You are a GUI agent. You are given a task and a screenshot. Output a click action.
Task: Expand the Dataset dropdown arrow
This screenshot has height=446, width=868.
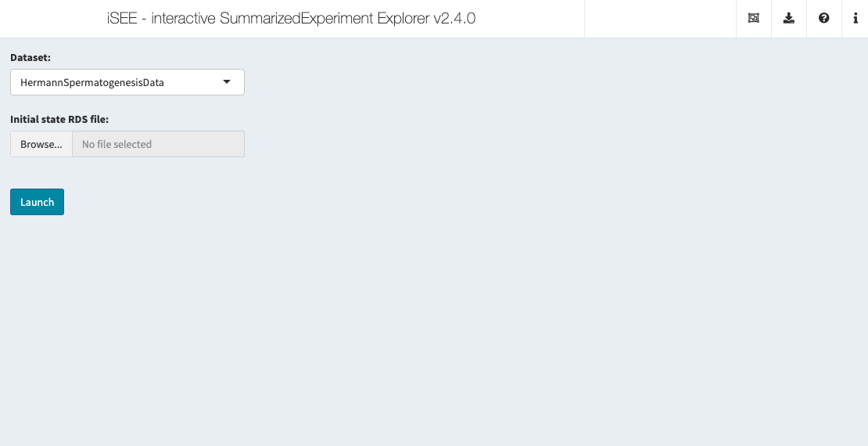pos(227,82)
